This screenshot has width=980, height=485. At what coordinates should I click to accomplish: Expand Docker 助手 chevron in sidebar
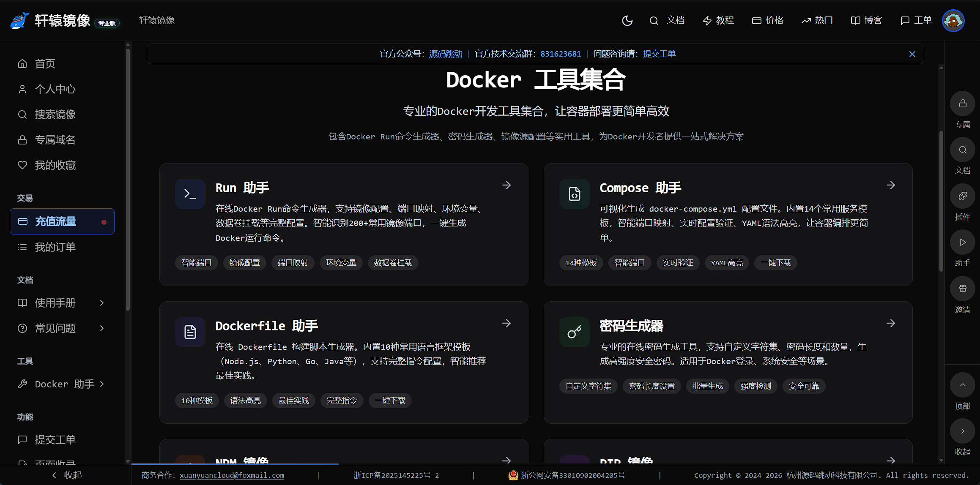[102, 384]
